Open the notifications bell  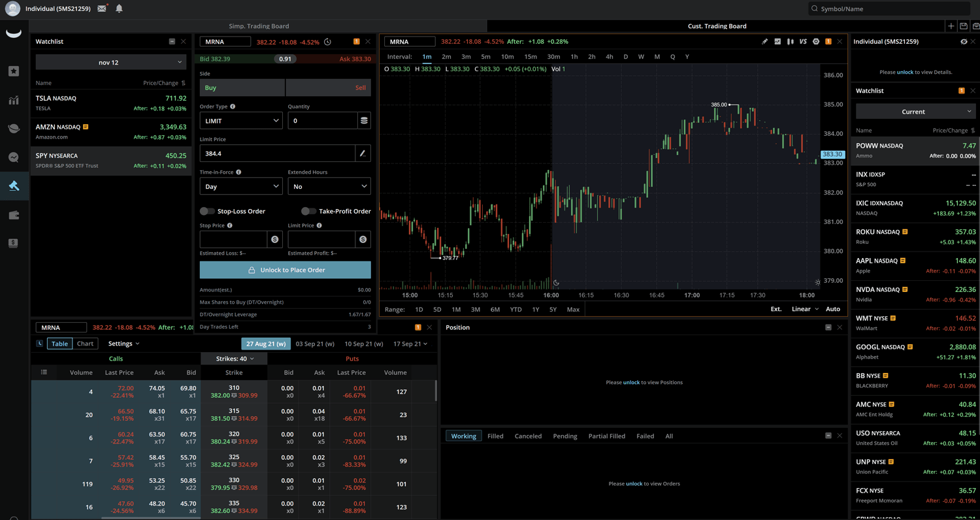pyautogui.click(x=119, y=8)
